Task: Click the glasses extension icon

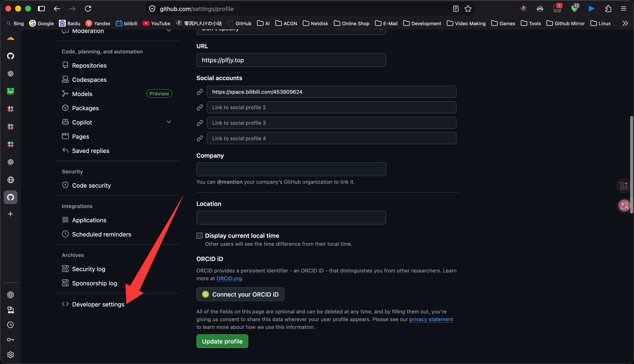Action: point(540,9)
